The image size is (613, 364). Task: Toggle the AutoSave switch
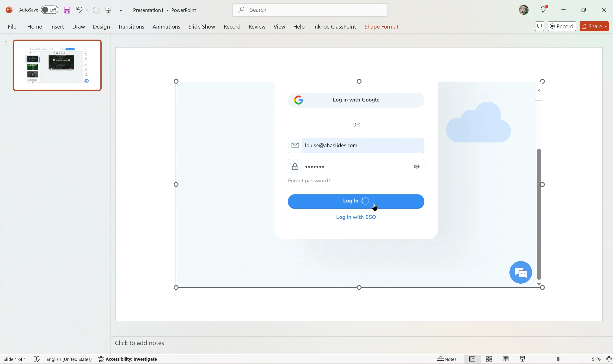49,10
